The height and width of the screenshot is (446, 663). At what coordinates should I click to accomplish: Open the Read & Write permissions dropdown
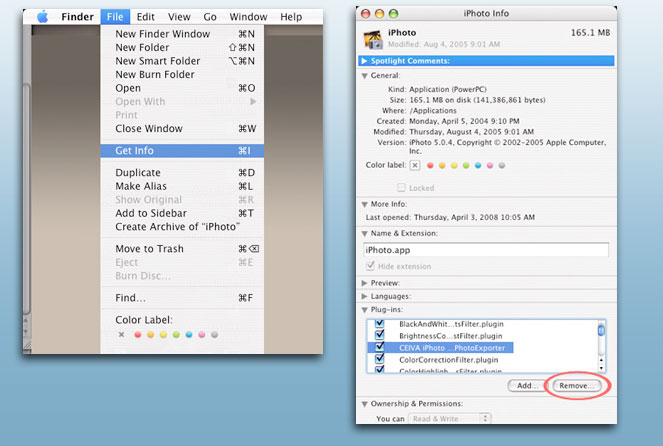coord(449,419)
